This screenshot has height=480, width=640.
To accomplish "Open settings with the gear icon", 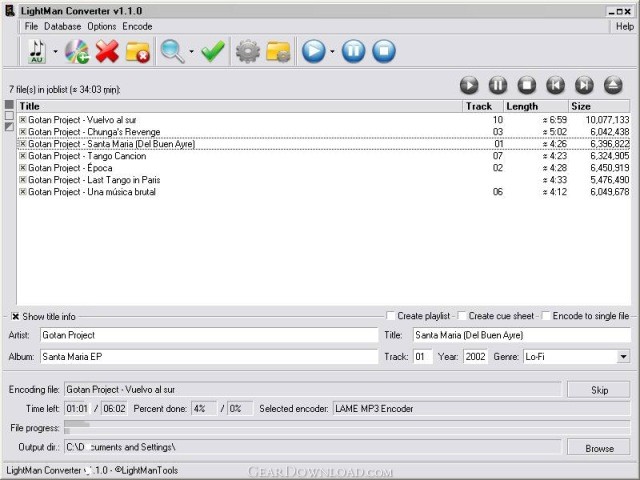I will pos(247,51).
